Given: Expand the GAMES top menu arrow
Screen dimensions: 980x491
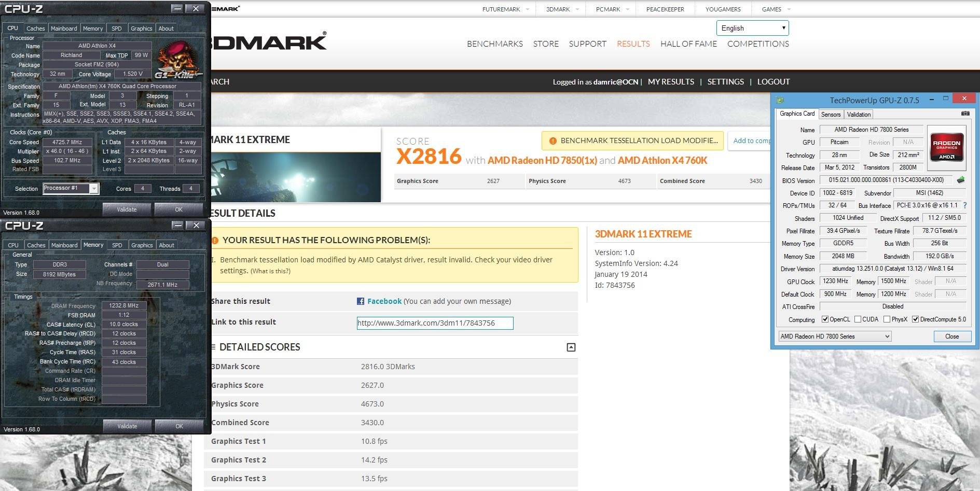Looking at the screenshot, I should [789, 9].
